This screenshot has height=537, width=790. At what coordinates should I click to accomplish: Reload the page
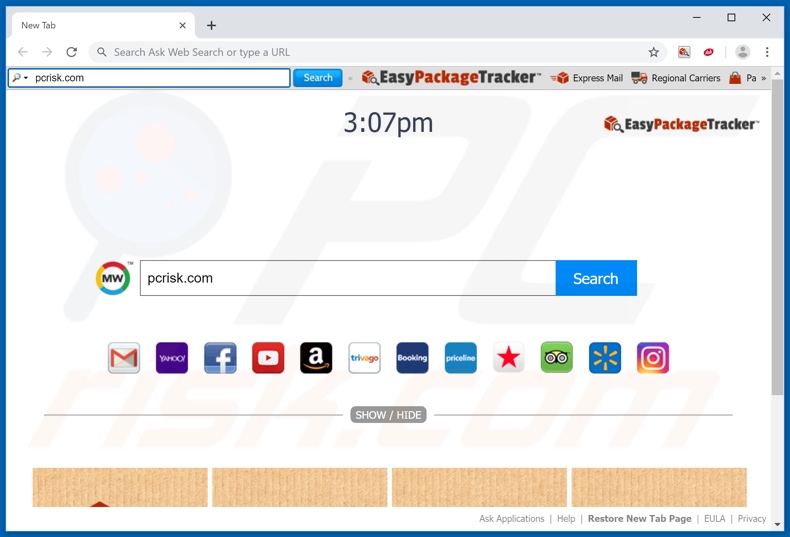[x=72, y=52]
